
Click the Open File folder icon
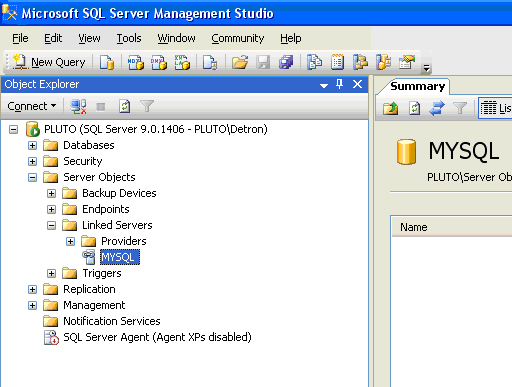coord(240,62)
